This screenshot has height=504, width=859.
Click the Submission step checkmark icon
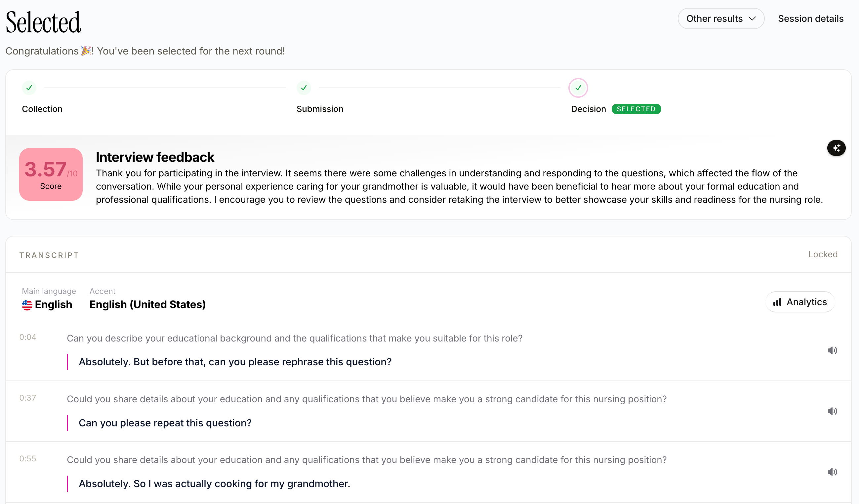point(304,88)
